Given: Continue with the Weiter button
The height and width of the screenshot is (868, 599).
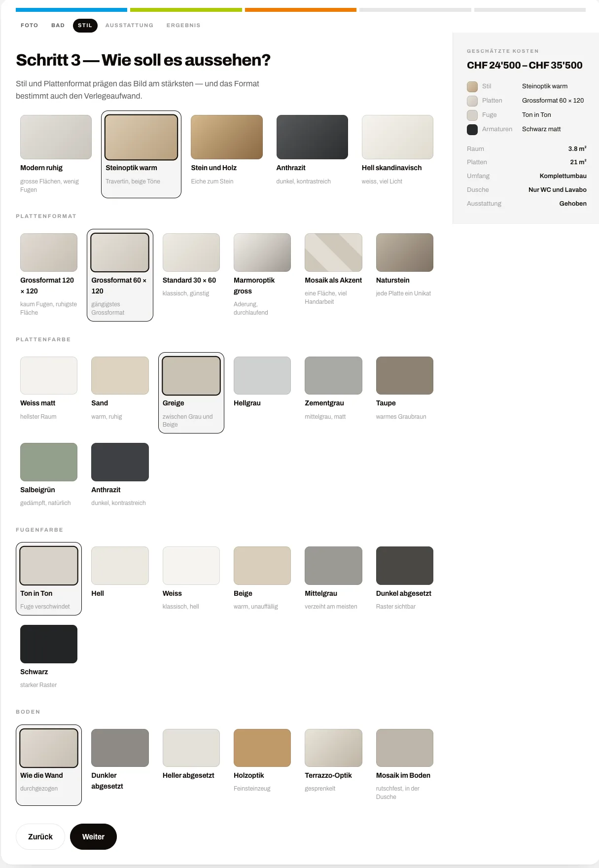Looking at the screenshot, I should tap(93, 836).
